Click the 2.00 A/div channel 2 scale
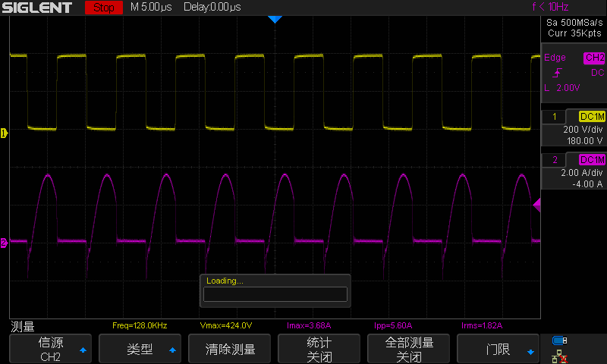 (x=582, y=173)
